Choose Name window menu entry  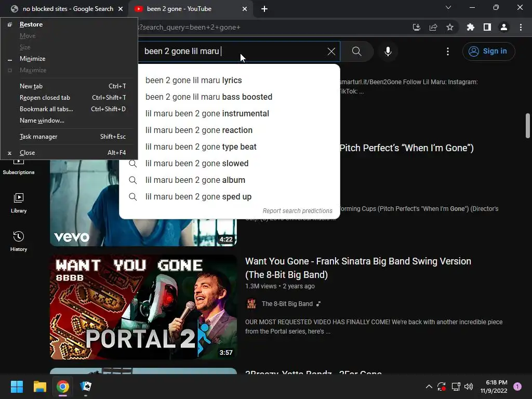pos(69,121)
